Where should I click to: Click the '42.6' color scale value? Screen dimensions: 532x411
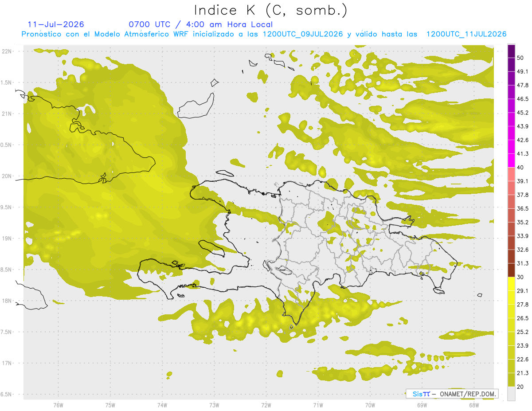tap(523, 140)
